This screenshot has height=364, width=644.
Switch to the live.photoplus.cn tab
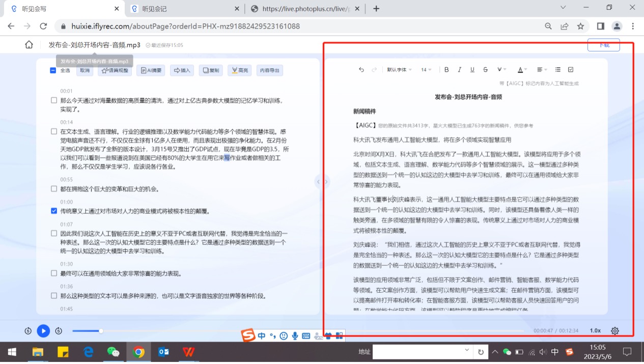click(305, 9)
